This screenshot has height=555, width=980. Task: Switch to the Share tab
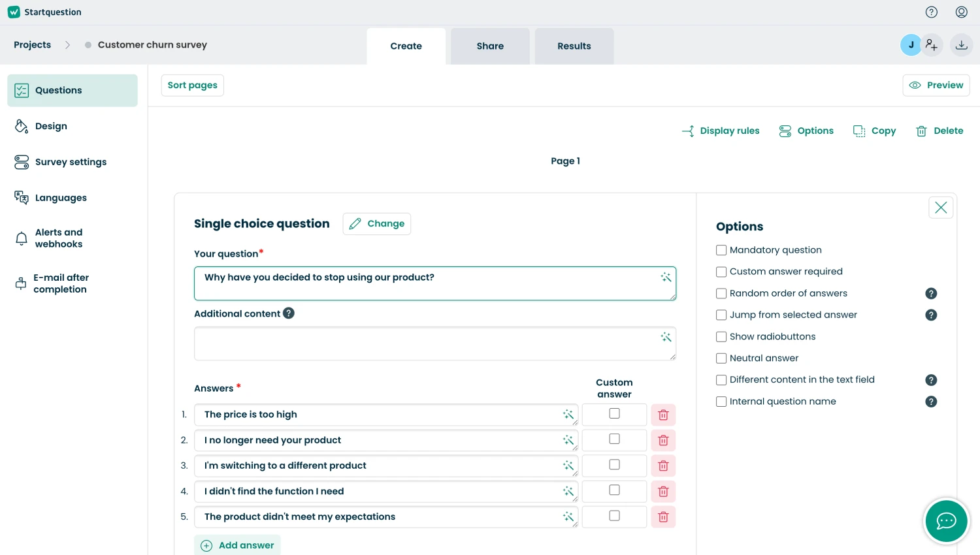tap(490, 46)
